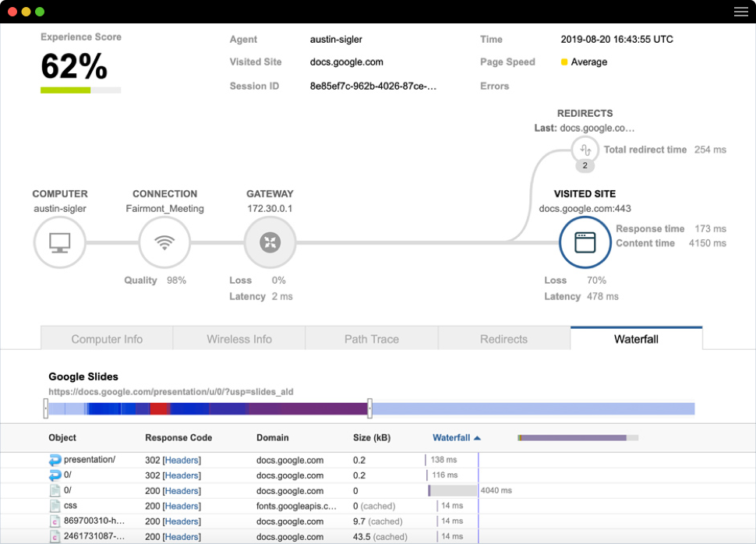Click the redirect count badge showing 2
Screen dimensions: 756x544
click(585, 166)
